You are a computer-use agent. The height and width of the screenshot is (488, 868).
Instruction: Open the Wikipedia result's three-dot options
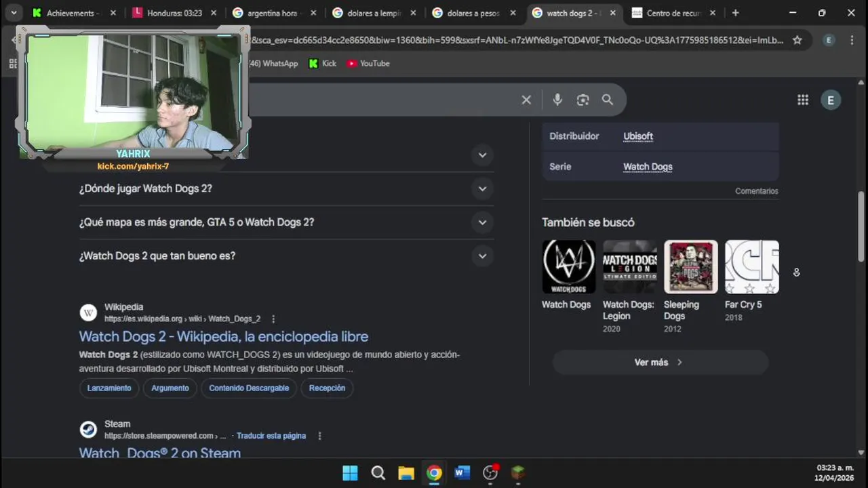click(x=273, y=319)
